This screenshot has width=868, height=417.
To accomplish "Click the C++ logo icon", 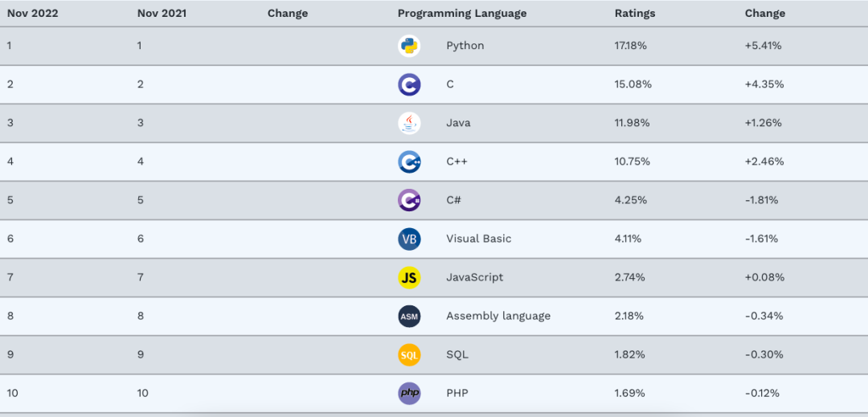I will pos(409,161).
